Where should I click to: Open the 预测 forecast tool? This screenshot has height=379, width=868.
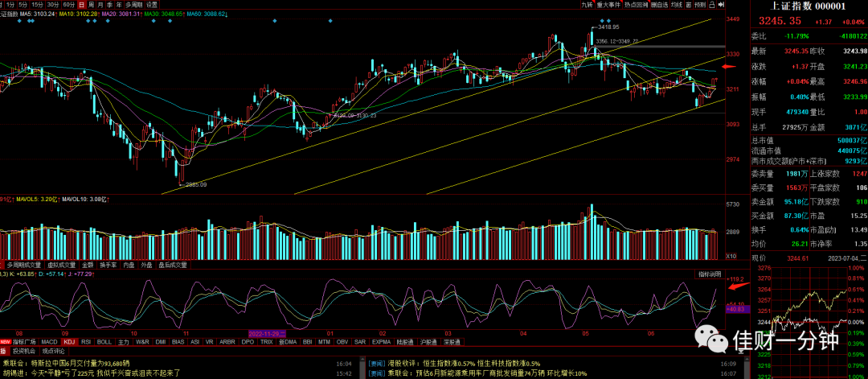tap(700, 5)
